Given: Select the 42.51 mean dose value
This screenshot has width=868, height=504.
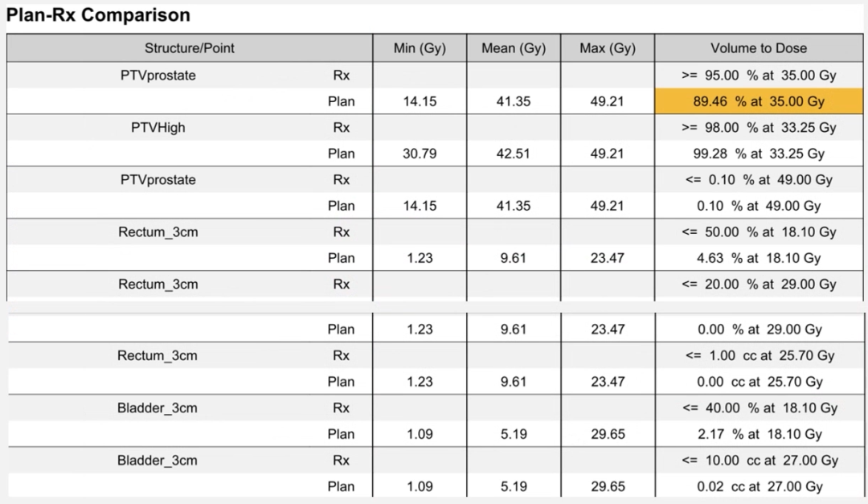Looking at the screenshot, I should (x=514, y=154).
